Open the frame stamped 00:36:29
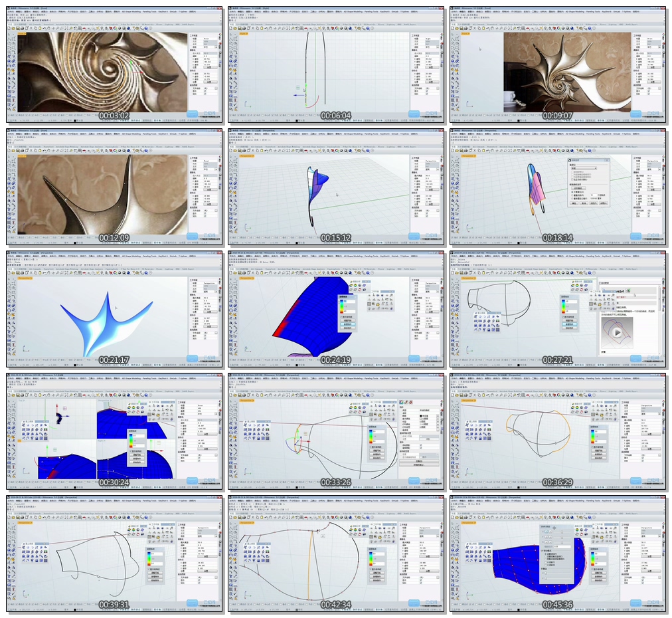 [558, 431]
